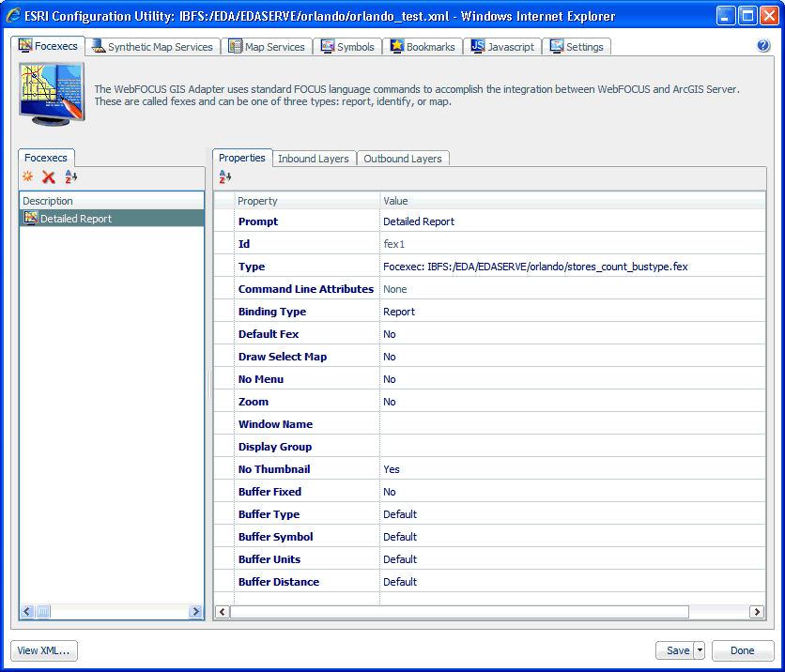Click the No Thumbnail property label
785x672 pixels.
274,469
